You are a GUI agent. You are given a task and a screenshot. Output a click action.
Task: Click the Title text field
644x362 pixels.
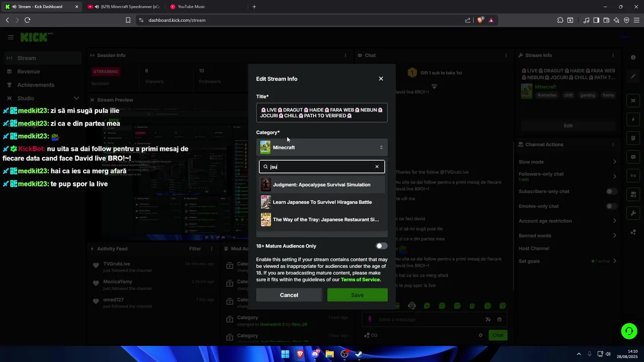[322, 113]
